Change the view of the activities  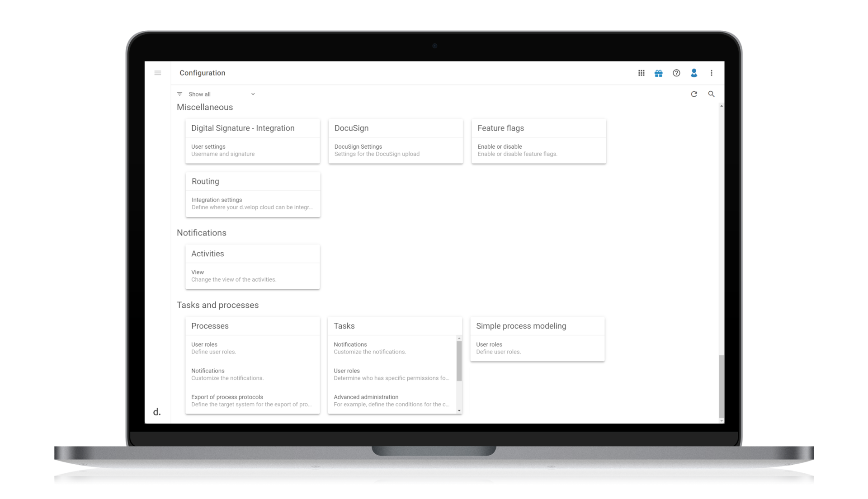tap(233, 275)
